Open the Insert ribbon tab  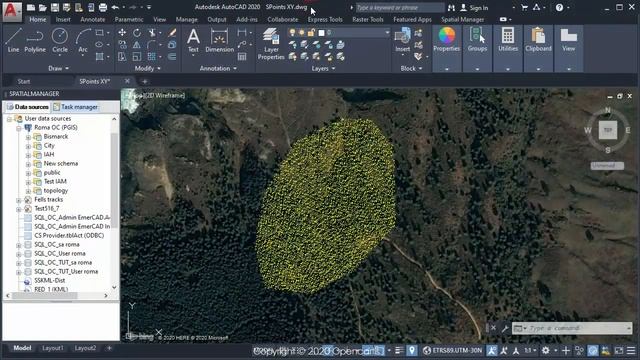pos(63,19)
